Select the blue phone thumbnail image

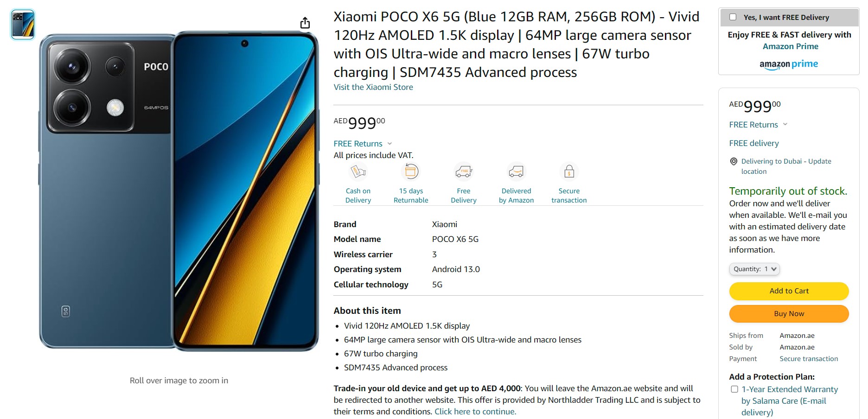point(23,25)
